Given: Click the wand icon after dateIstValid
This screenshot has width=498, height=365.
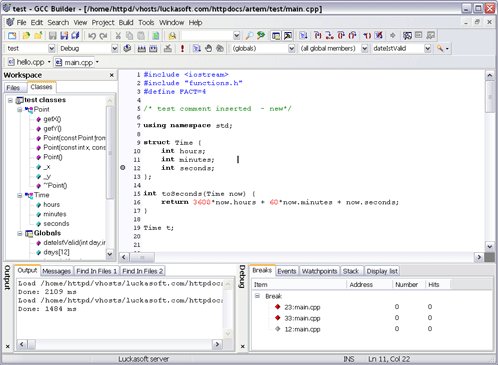Looking at the screenshot, I should 440,48.
